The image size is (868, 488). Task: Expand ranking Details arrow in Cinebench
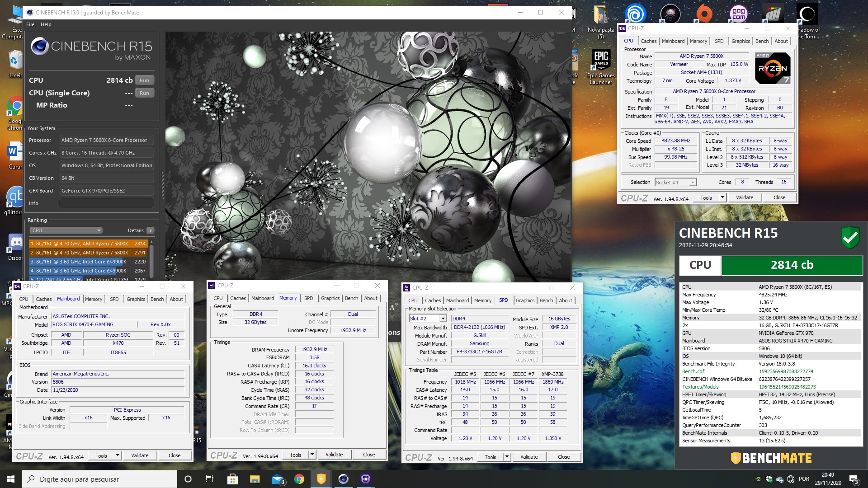click(151, 230)
